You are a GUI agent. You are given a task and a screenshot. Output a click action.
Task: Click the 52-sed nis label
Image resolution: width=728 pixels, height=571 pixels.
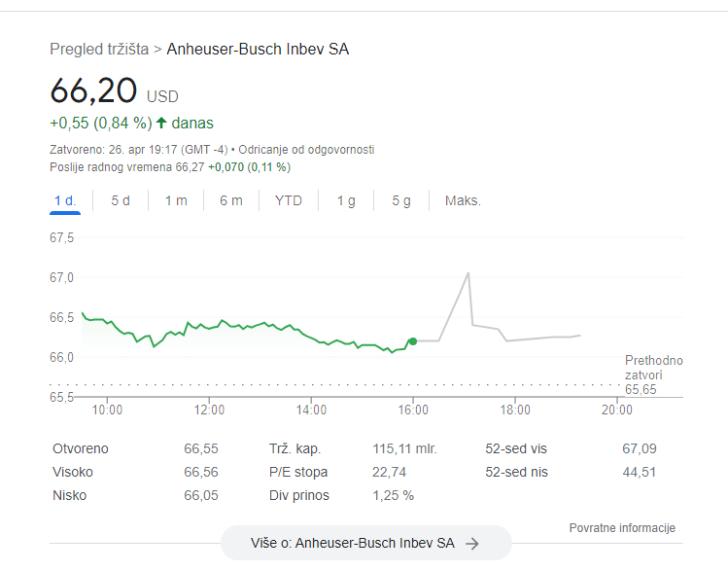tap(516, 472)
